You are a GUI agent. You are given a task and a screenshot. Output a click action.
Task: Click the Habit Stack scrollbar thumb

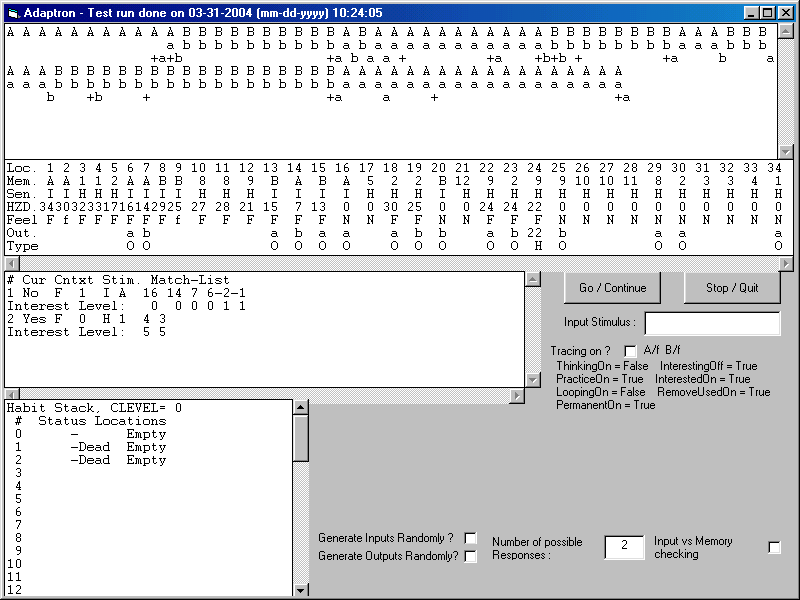[301, 438]
